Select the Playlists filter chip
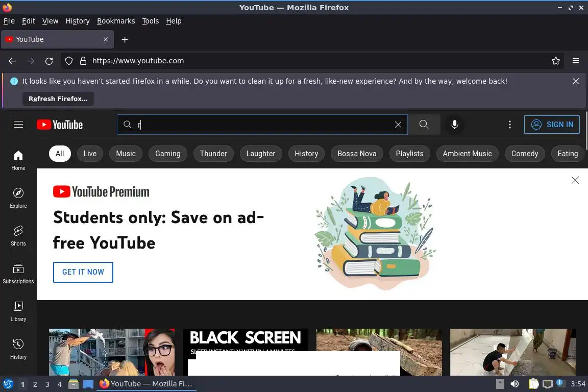 [x=409, y=154]
